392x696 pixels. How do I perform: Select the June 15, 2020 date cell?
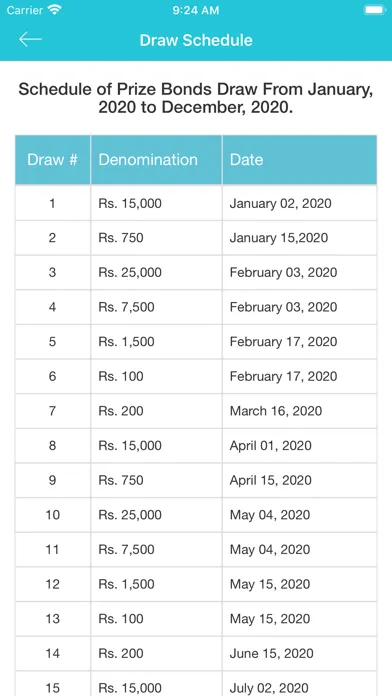coord(300,653)
